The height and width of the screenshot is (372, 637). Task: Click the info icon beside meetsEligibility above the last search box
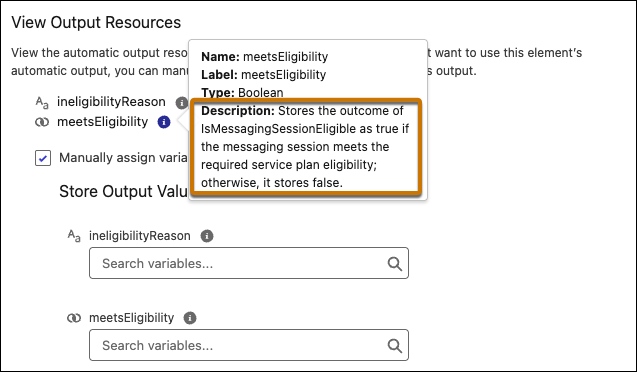(x=190, y=318)
